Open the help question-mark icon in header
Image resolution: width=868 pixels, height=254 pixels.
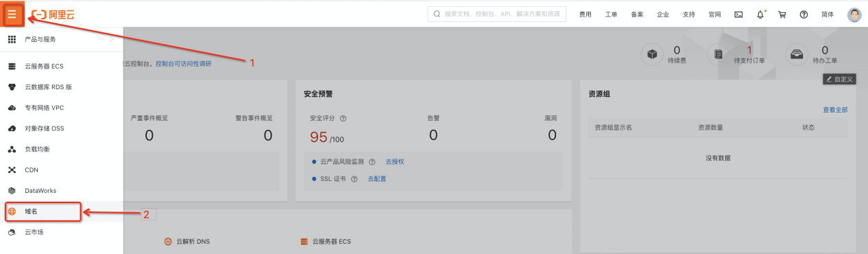click(804, 14)
